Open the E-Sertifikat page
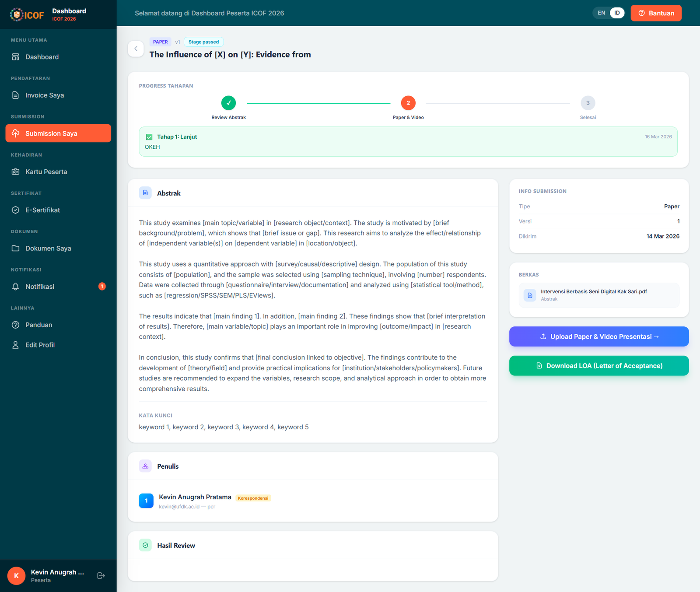The image size is (700, 592). (42, 210)
